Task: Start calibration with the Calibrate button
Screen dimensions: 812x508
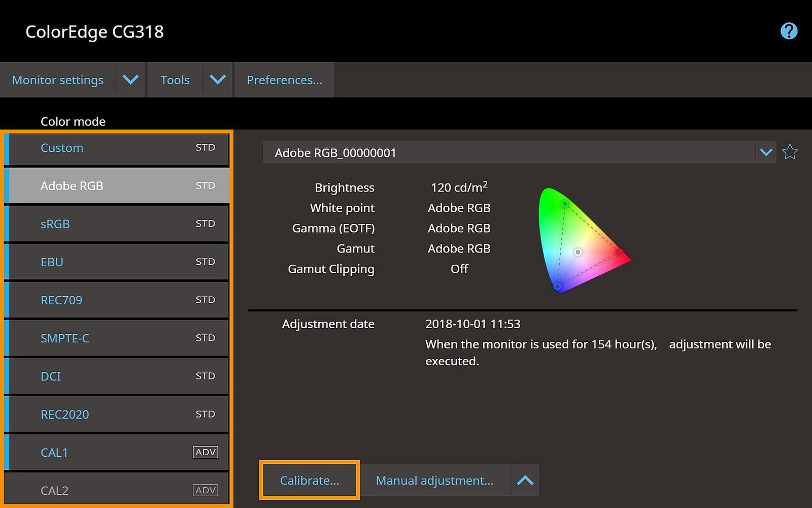Action: click(x=310, y=480)
